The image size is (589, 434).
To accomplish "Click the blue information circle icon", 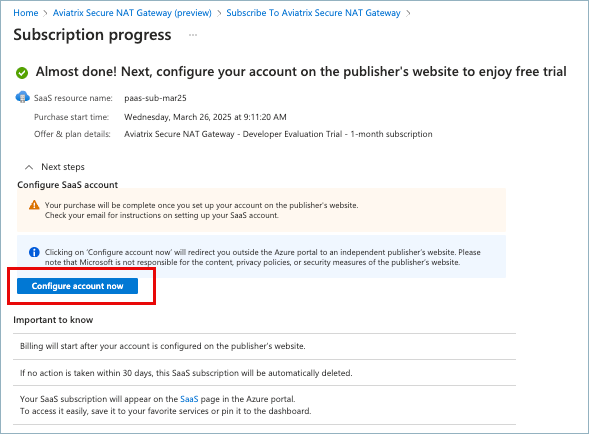I will click(34, 252).
